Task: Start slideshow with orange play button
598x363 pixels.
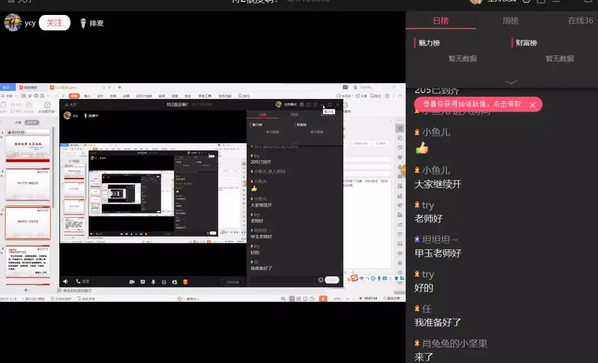Action: point(323,299)
